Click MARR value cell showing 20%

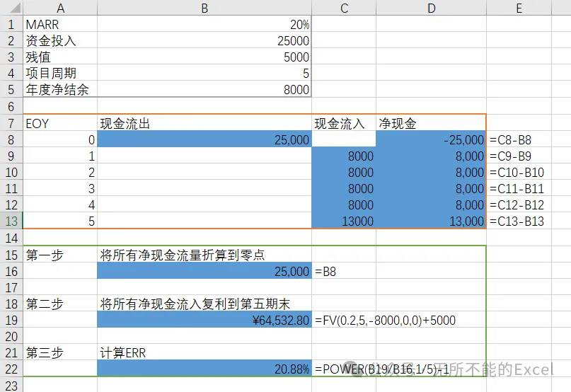coord(204,24)
